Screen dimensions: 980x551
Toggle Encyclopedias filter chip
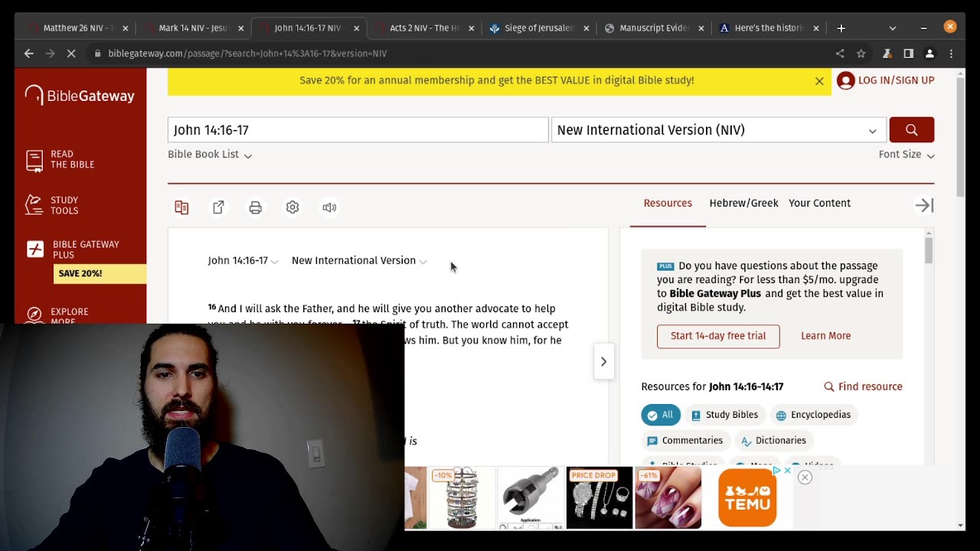(x=814, y=415)
